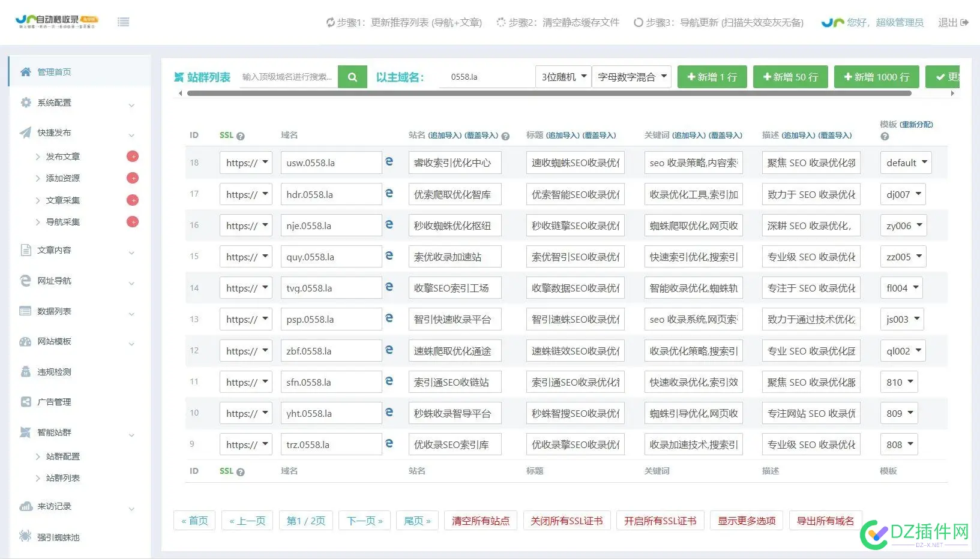Open the usw.0558.la site browser icon

pyautogui.click(x=389, y=162)
